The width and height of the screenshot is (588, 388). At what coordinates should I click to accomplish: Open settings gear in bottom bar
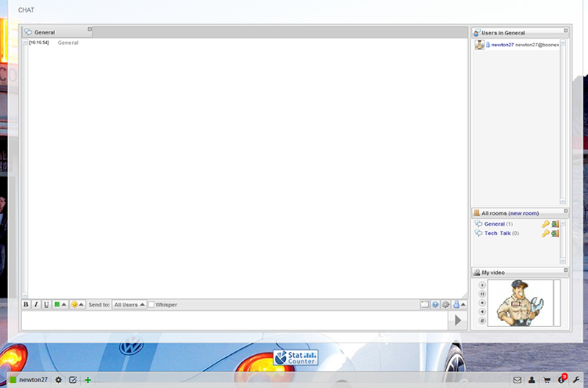click(59, 380)
